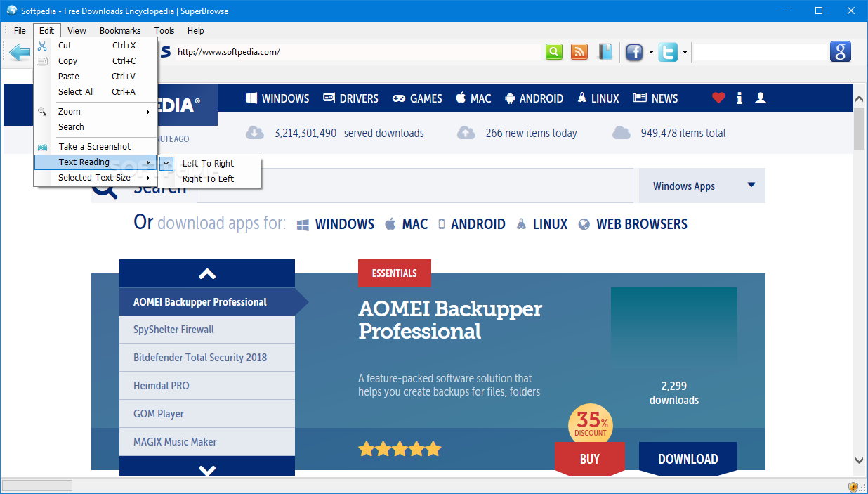The image size is (868, 494).
Task: Open the File menu
Action: point(20,30)
